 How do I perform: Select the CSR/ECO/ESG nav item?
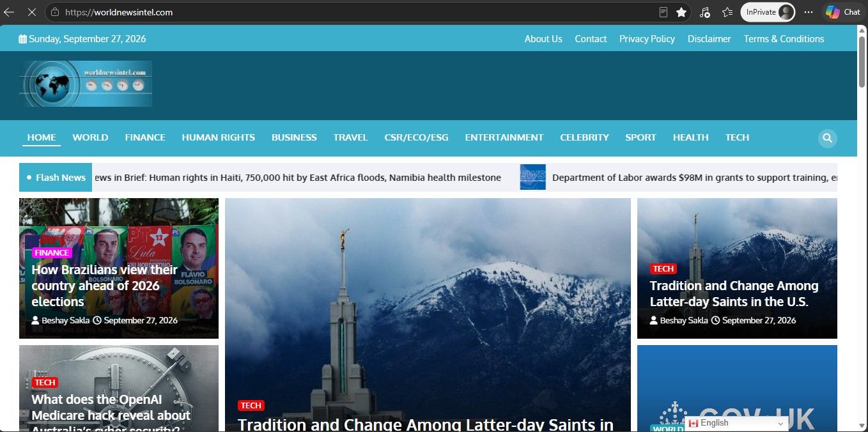416,137
